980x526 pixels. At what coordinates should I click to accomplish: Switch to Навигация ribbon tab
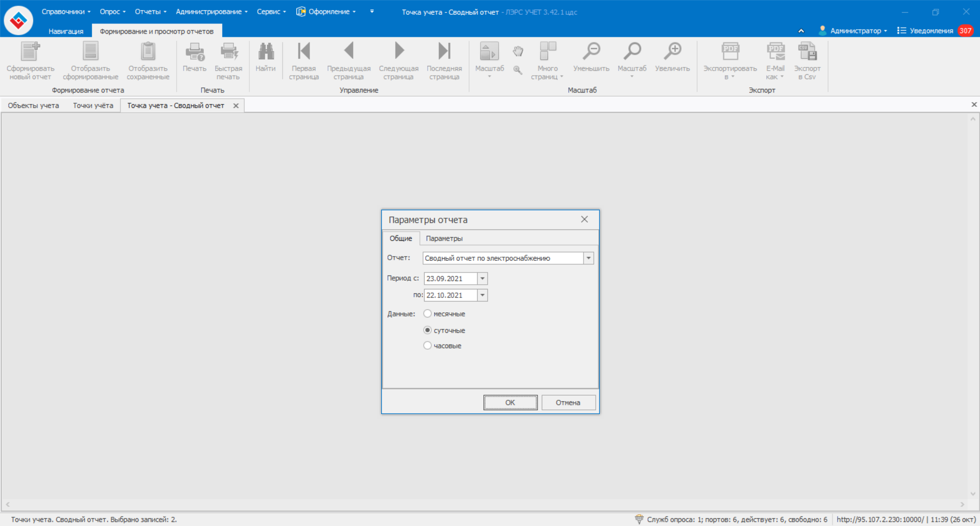coord(66,31)
